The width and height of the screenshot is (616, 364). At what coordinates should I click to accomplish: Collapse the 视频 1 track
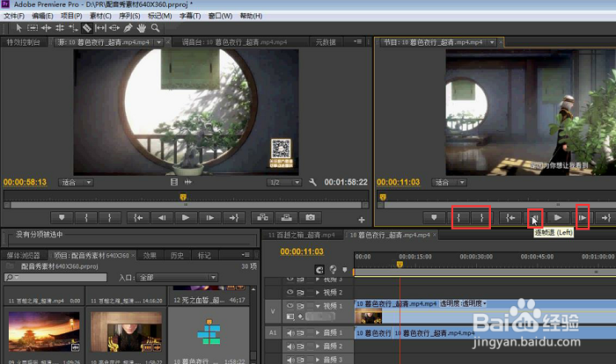(318, 306)
